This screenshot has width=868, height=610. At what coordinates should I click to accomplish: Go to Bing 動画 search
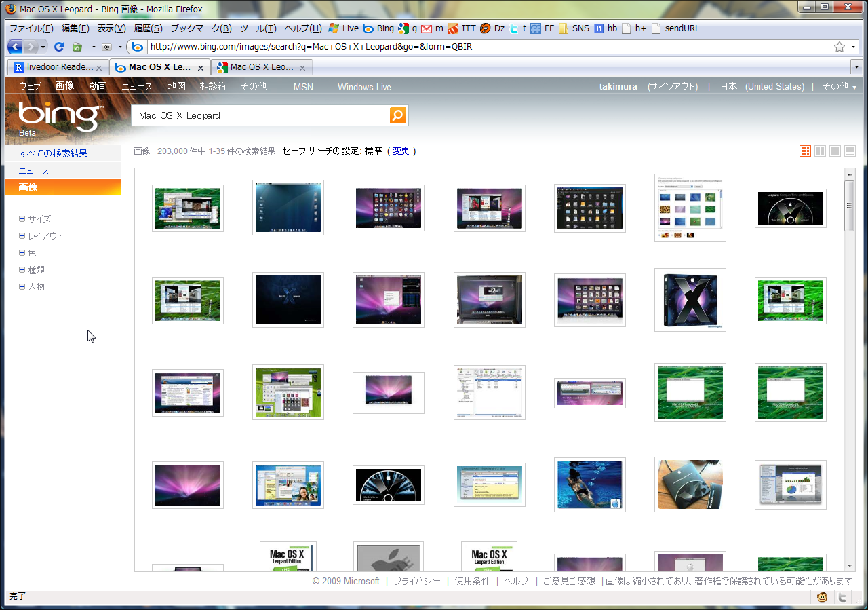[98, 87]
